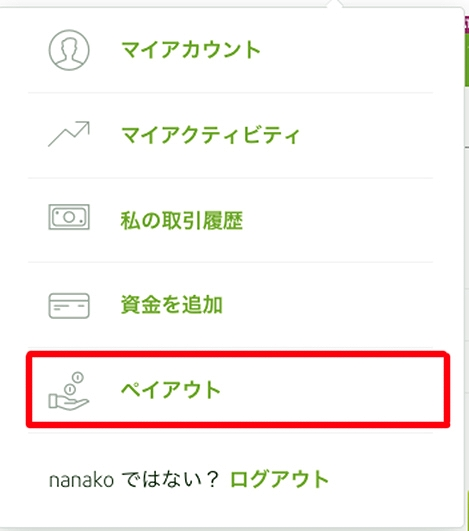This screenshot has width=469, height=531.
Task: Click the hand with coins payout icon
Action: [69, 391]
